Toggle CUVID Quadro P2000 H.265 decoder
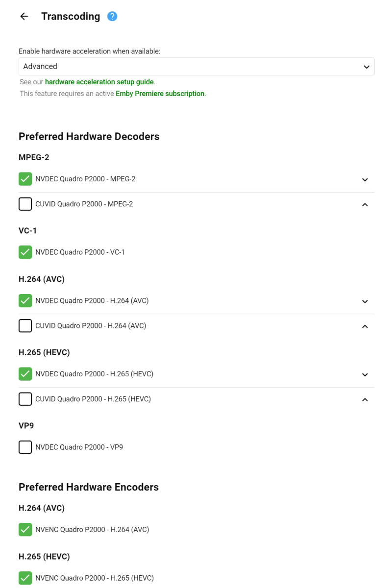The width and height of the screenshot is (391, 588). pyautogui.click(x=25, y=399)
